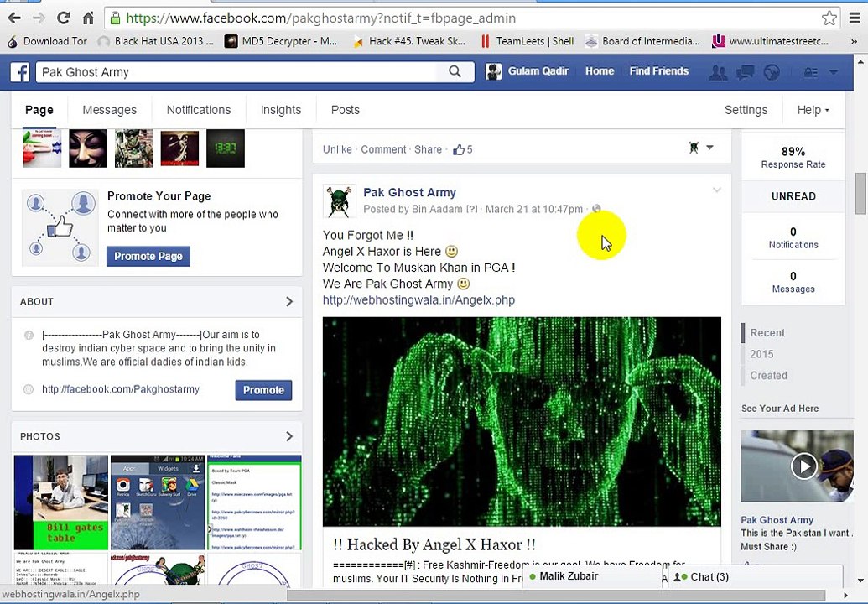Open the Malik Zubair chat tab
The width and height of the screenshot is (868, 604).
pyautogui.click(x=592, y=576)
